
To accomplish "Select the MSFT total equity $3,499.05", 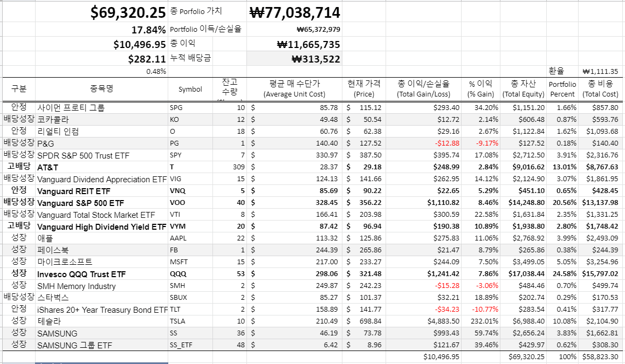I will [524, 262].
